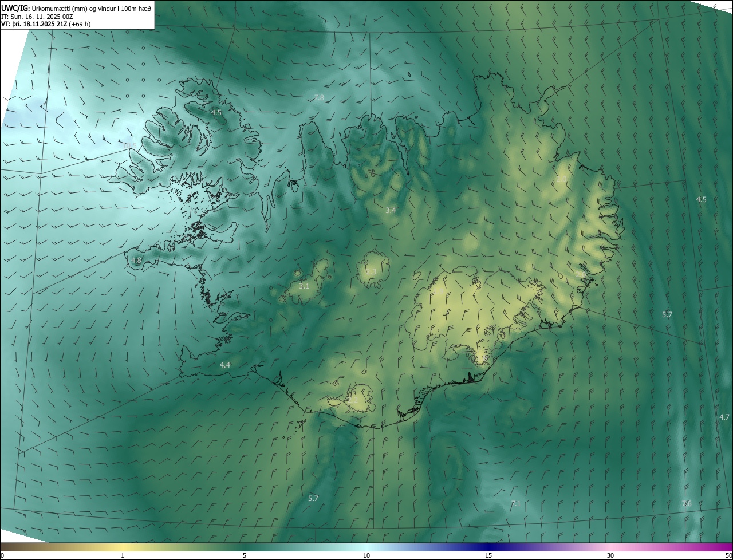Click the 5 tick on the color scale
Image resolution: width=733 pixels, height=560 pixels.
[245, 555]
